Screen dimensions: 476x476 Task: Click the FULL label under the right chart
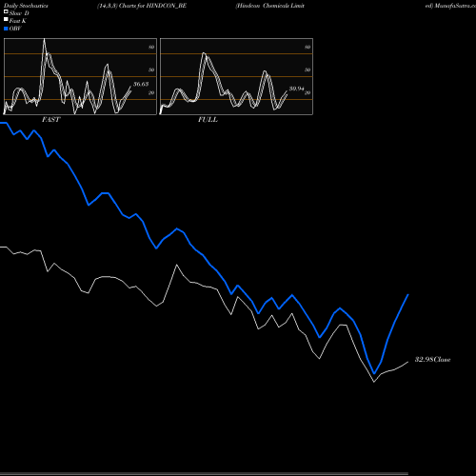[208, 120]
